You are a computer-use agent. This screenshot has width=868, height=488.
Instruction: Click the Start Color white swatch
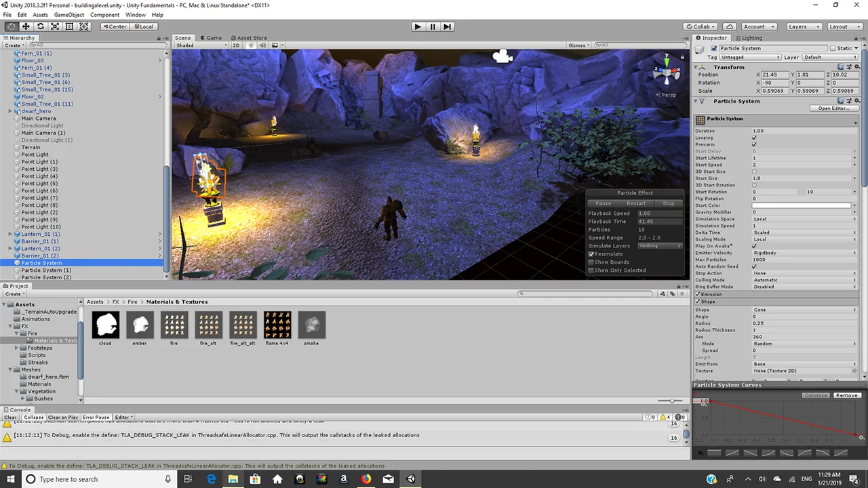[x=802, y=205]
